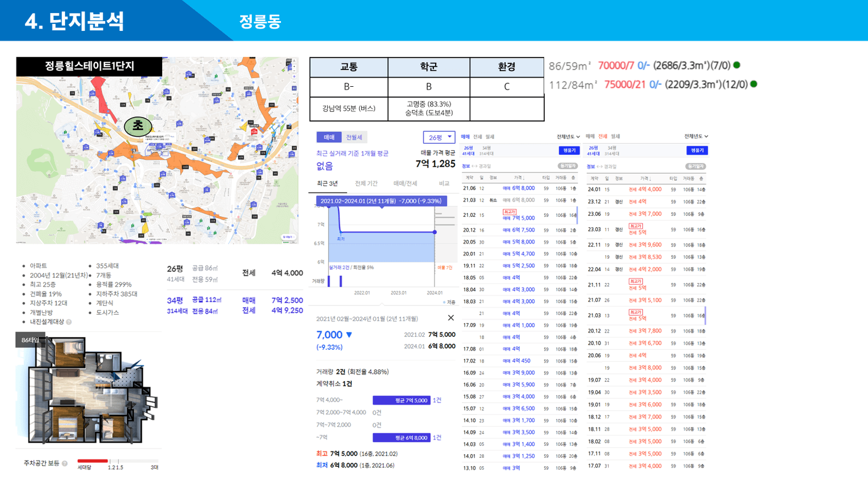The height and width of the screenshot is (488, 868).
Task: Click the 최고가 badge on the 21.02 매매 row
Action: pos(509,212)
